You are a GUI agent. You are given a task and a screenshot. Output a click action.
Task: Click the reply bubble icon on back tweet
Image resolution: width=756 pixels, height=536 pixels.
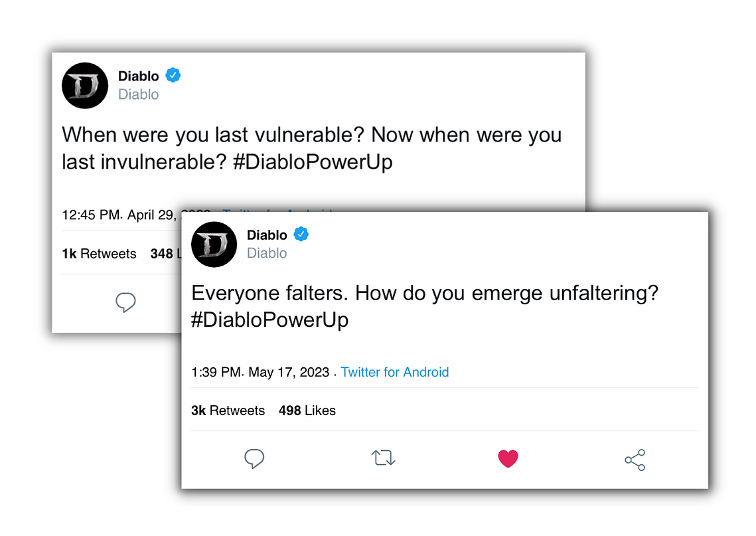pyautogui.click(x=125, y=302)
